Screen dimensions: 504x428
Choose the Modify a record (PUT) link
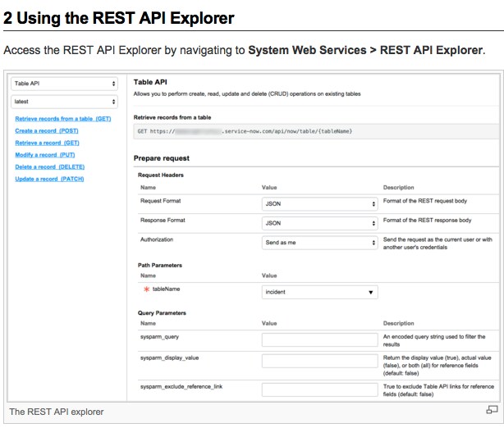point(46,155)
